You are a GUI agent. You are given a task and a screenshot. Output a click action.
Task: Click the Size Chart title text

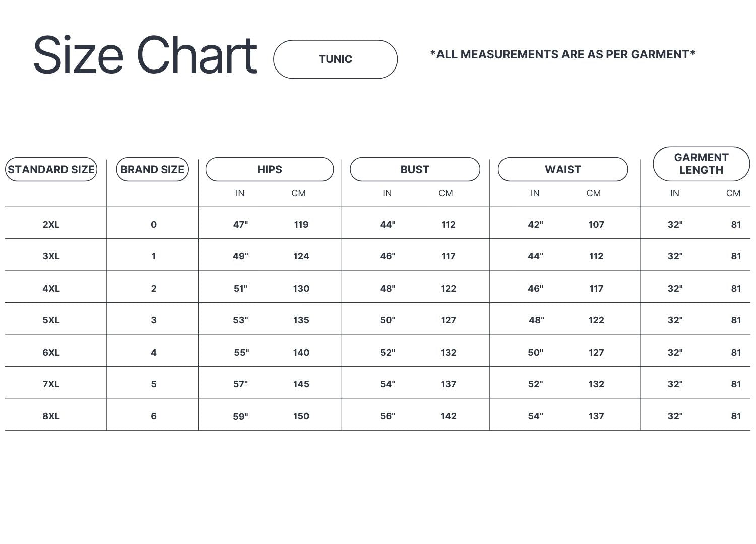click(145, 55)
